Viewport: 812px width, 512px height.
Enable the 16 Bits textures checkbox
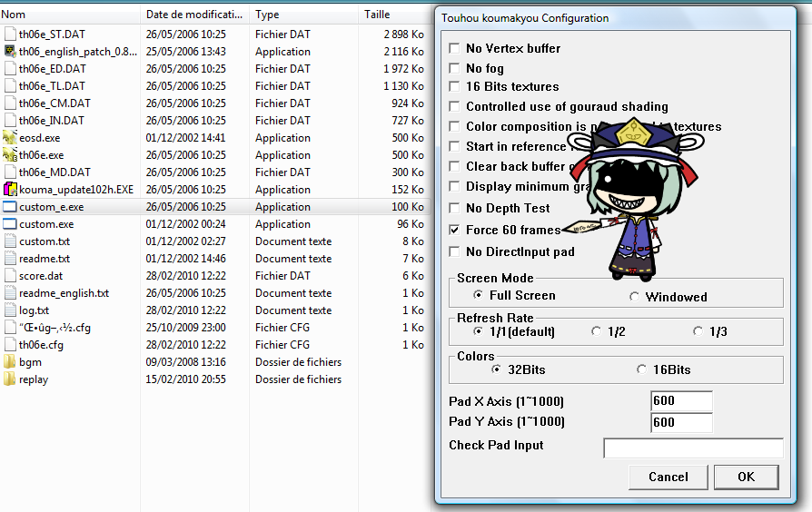point(454,86)
